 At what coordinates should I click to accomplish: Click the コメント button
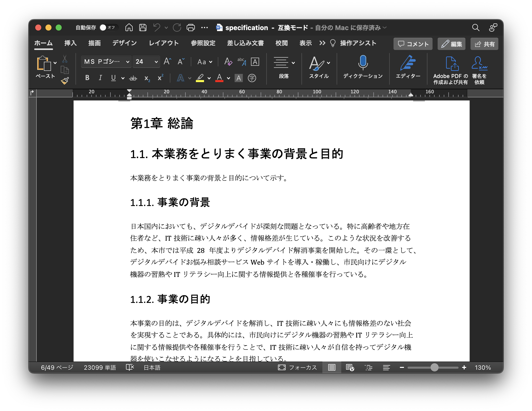pos(412,44)
